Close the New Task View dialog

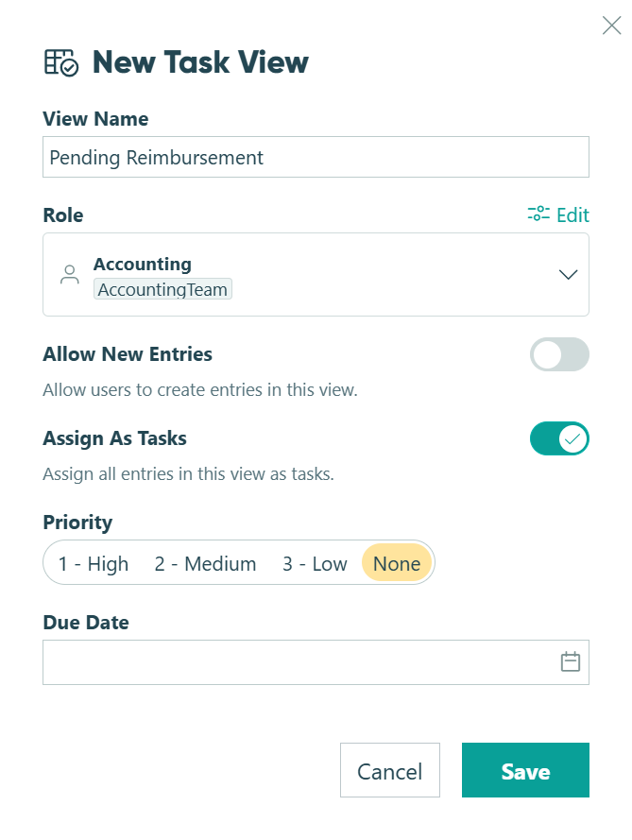pyautogui.click(x=611, y=26)
